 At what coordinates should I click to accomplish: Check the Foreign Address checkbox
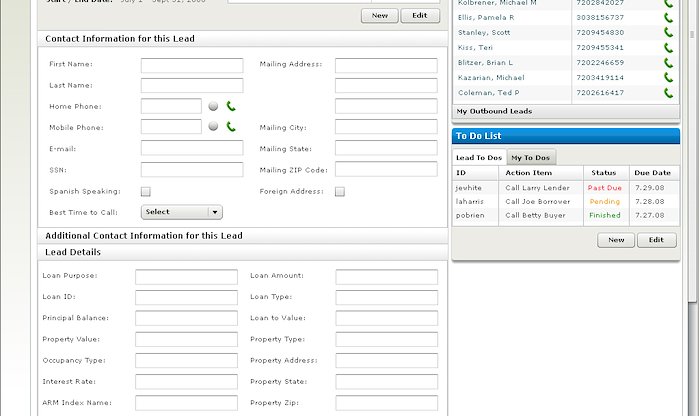[340, 191]
